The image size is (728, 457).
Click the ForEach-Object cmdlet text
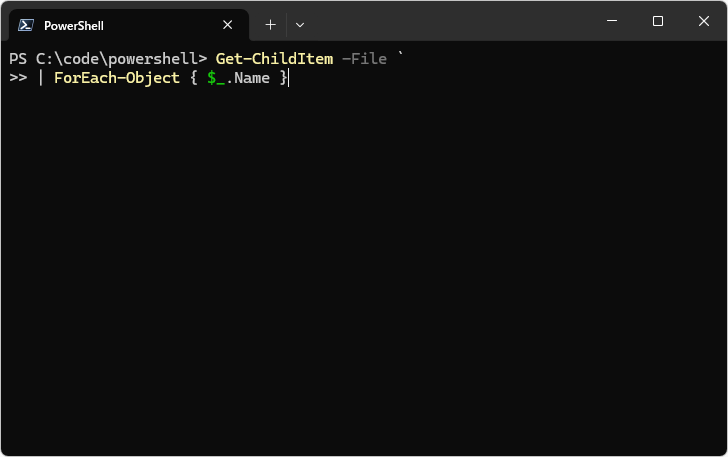(x=117, y=78)
